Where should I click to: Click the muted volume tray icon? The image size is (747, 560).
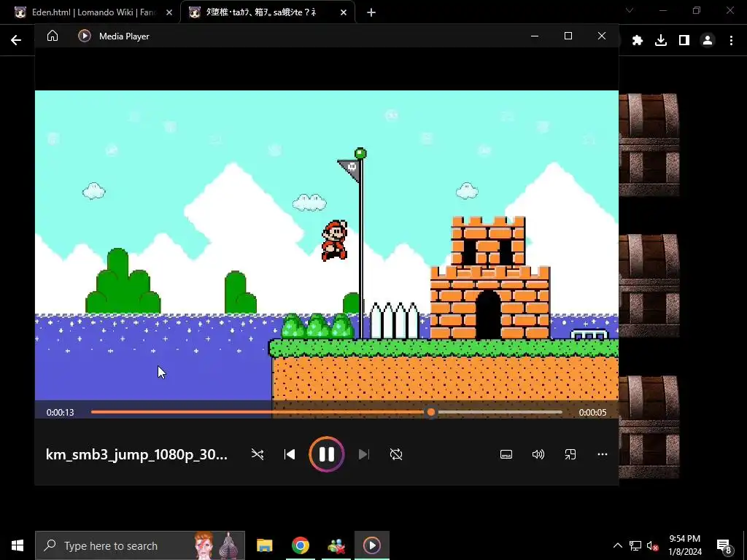point(652,545)
